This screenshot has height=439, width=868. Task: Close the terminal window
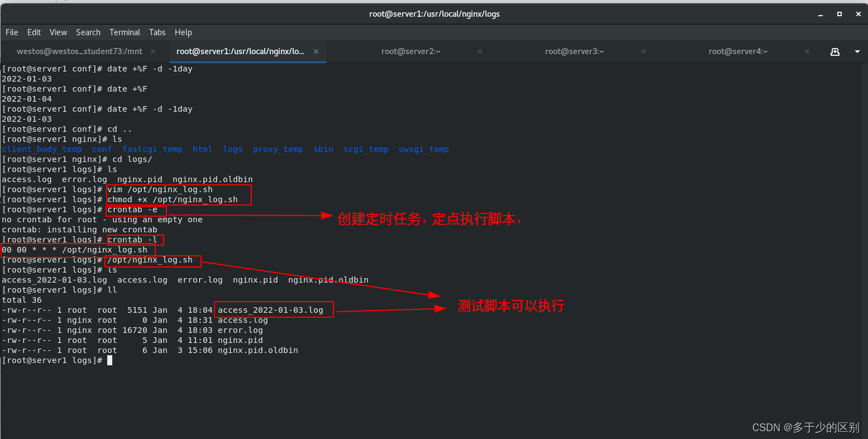(859, 14)
